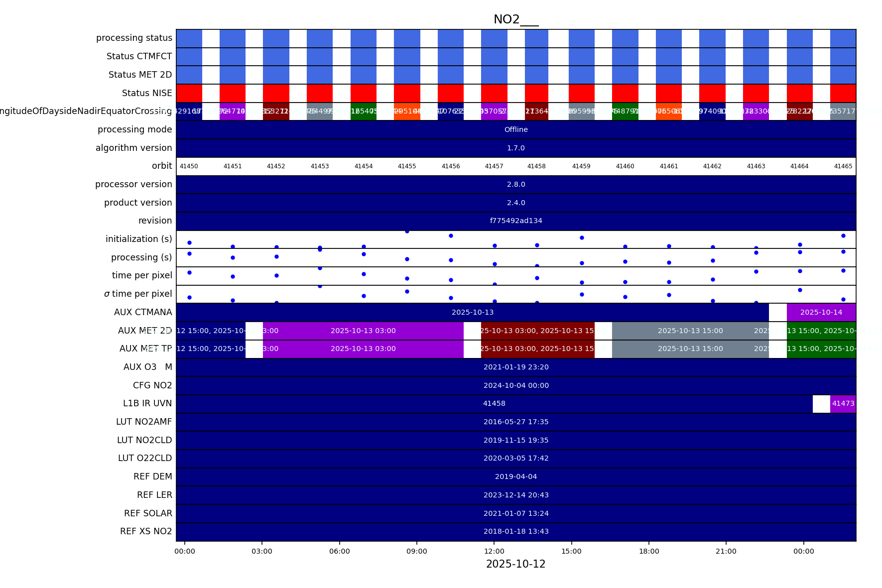Click the REF XS NO2 value 2018-01-18 13:43
This screenshot has height=588, width=882.
(x=515, y=531)
